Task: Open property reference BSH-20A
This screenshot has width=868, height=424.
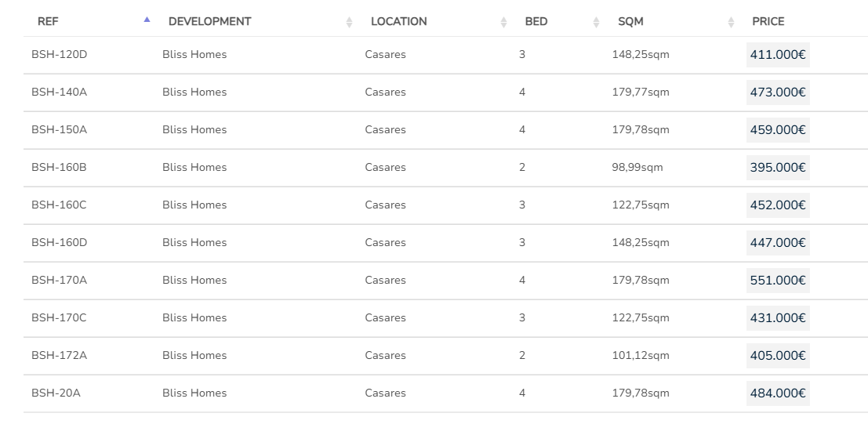Action: [56, 393]
